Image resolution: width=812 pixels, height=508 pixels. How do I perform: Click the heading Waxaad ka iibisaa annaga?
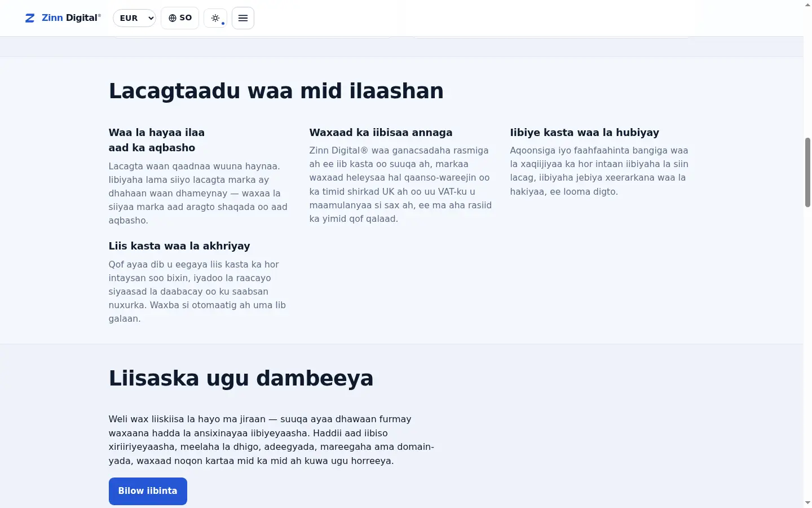[x=381, y=133]
